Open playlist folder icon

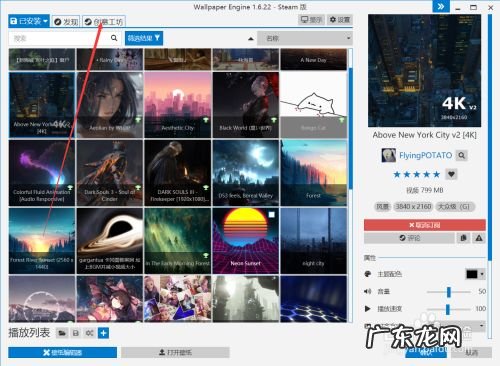[x=62, y=333]
